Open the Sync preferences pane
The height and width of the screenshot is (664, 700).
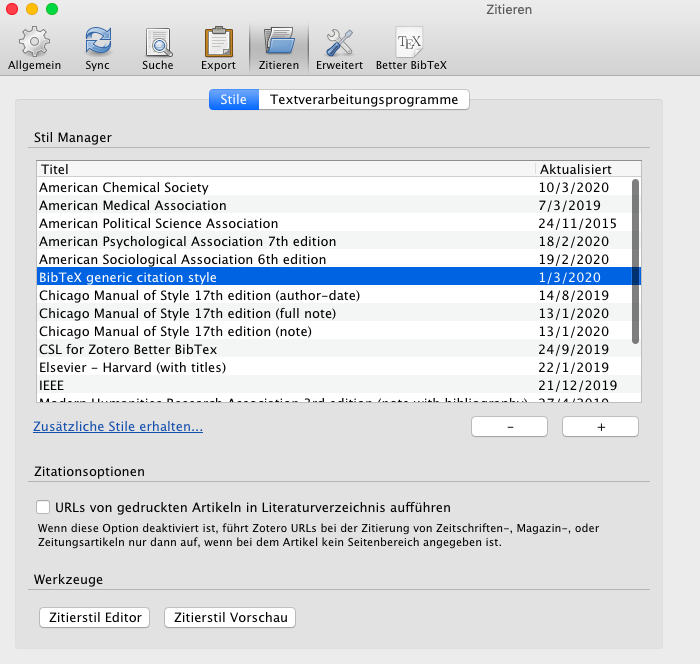click(98, 49)
